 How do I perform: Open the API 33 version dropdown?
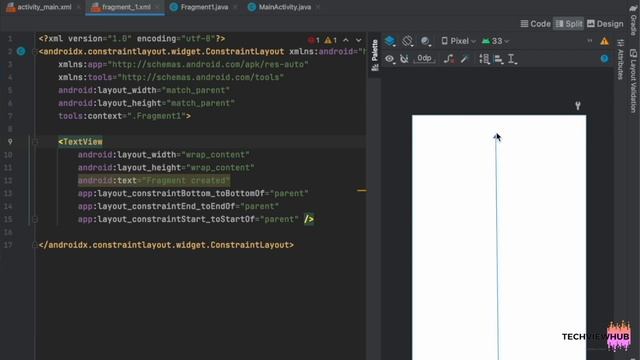click(x=496, y=41)
